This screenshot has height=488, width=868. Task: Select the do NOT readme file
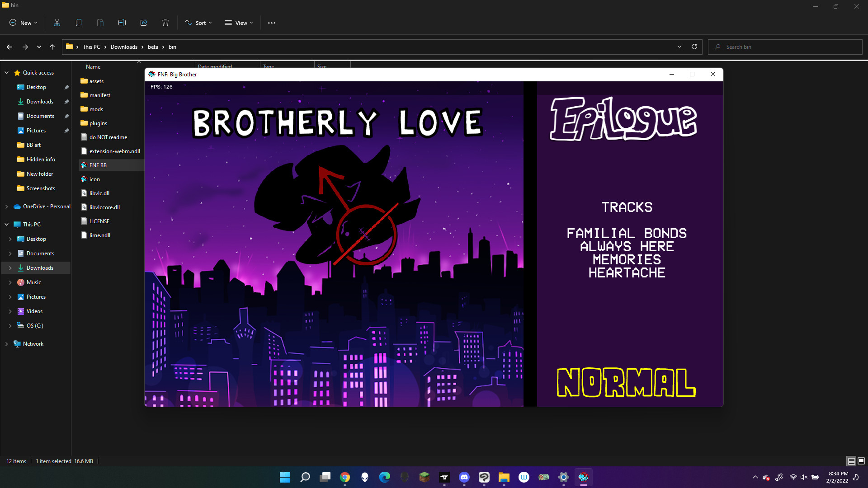108,137
